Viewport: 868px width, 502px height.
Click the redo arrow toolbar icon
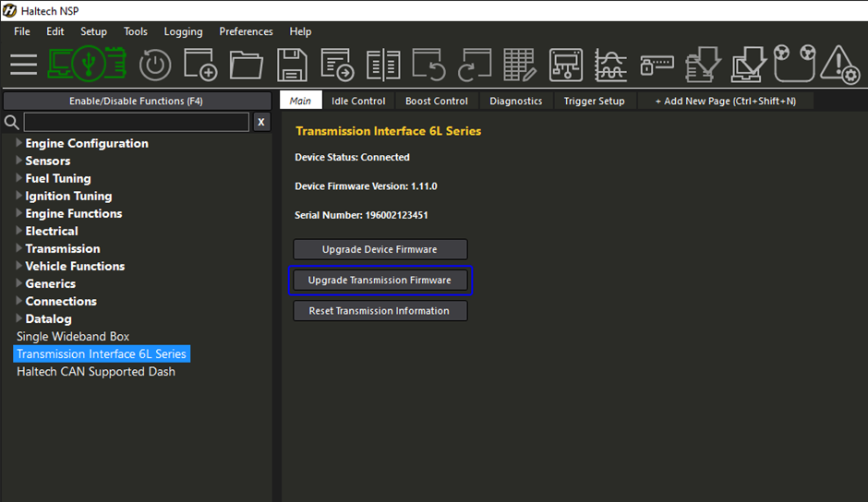[475, 65]
